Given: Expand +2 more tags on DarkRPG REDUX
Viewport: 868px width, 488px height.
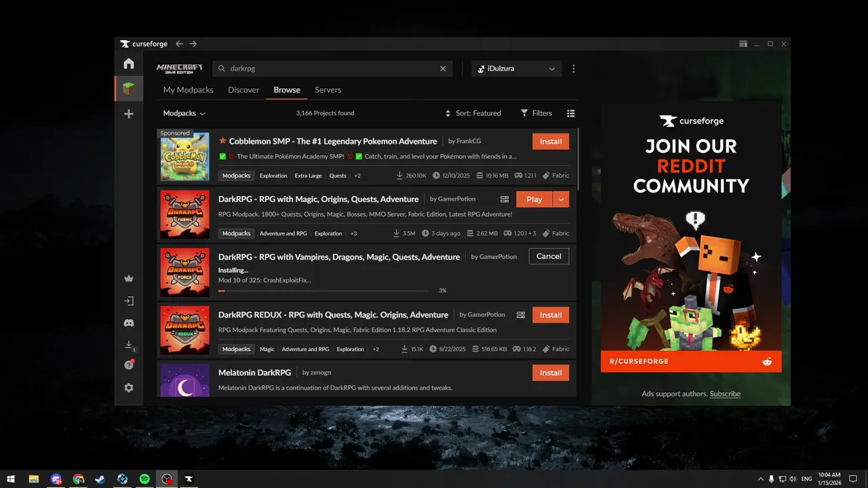Looking at the screenshot, I should pyautogui.click(x=376, y=349).
